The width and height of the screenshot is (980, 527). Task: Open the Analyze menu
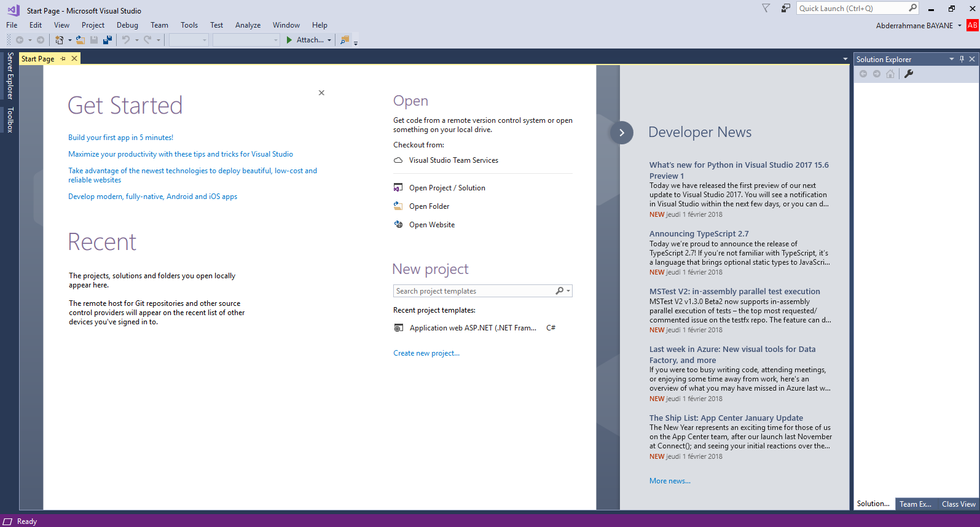[x=248, y=25]
